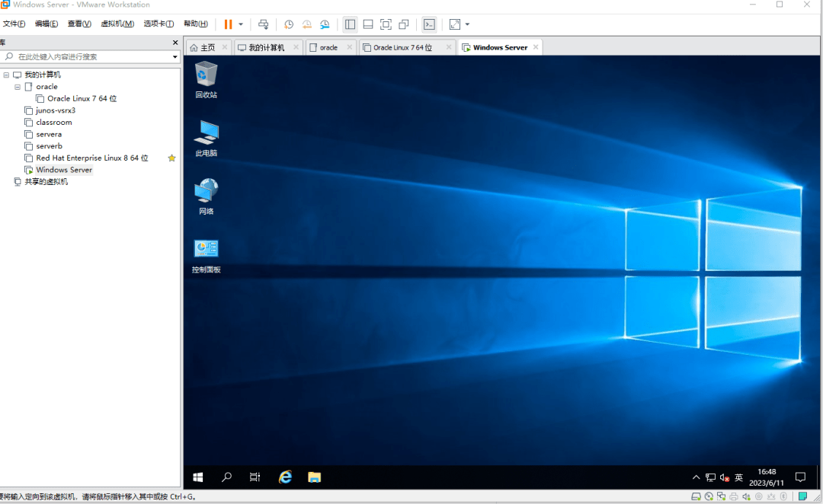Enter full screen mode from toolbar
Image resolution: width=823 pixels, height=504 pixels.
tap(386, 24)
